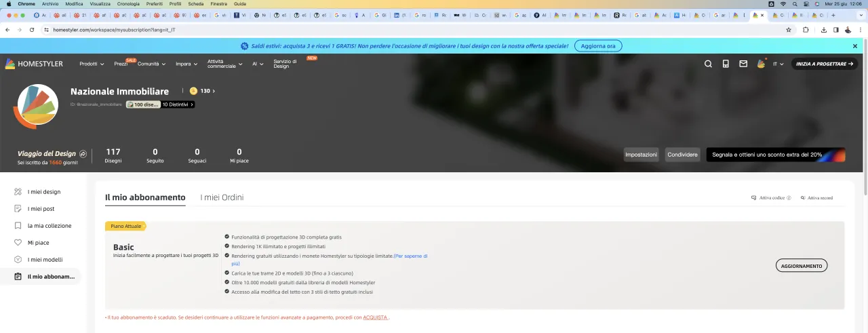This screenshot has height=333, width=868.
Task: Click the Il mio abbonamento sidebar icon
Action: (18, 277)
